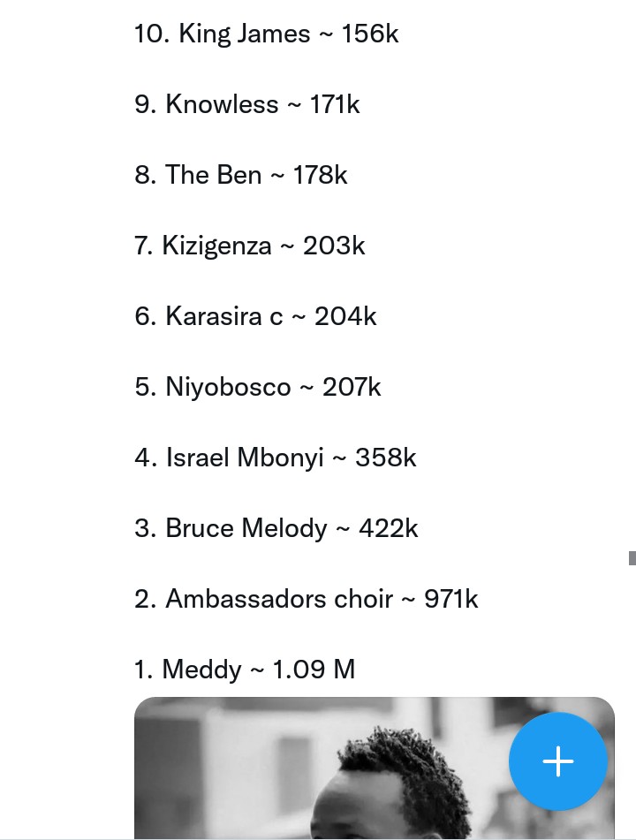Viewport: 636px width, 840px height.
Task: Tap the 'Bruce Melody' name at rank 3
Action: [x=246, y=528]
